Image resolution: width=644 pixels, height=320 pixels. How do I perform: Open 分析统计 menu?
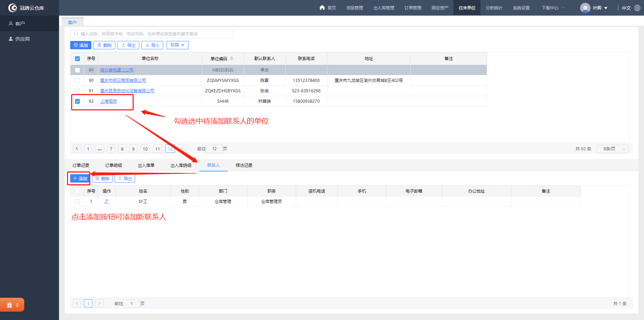point(494,8)
